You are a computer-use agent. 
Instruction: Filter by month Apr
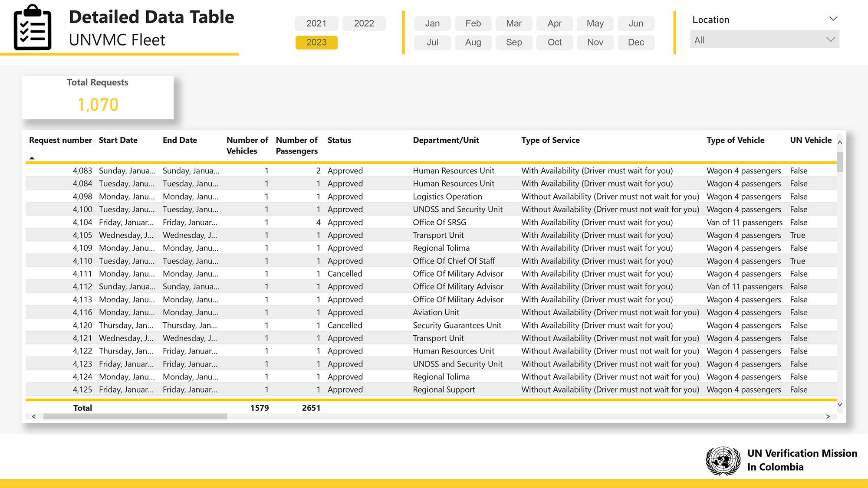(x=555, y=23)
